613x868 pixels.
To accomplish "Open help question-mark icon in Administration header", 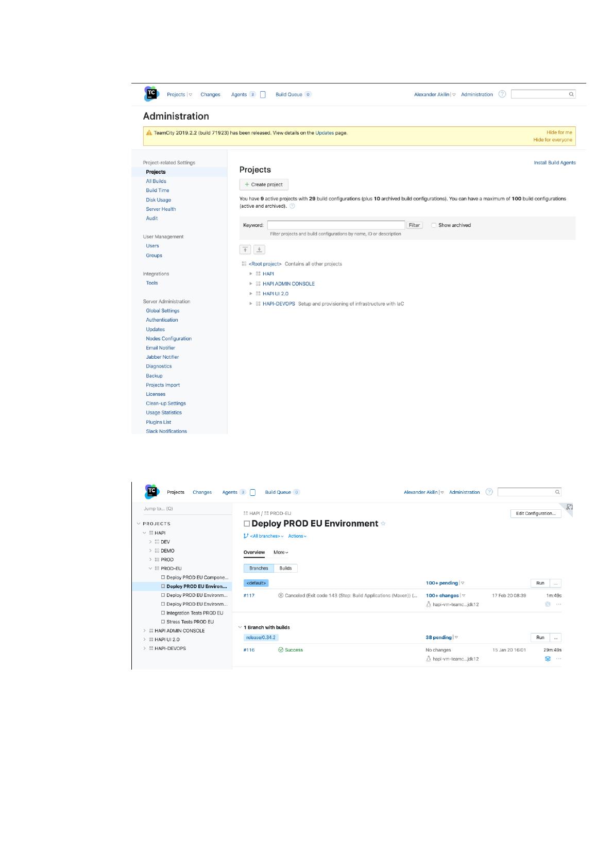I will pyautogui.click(x=502, y=94).
